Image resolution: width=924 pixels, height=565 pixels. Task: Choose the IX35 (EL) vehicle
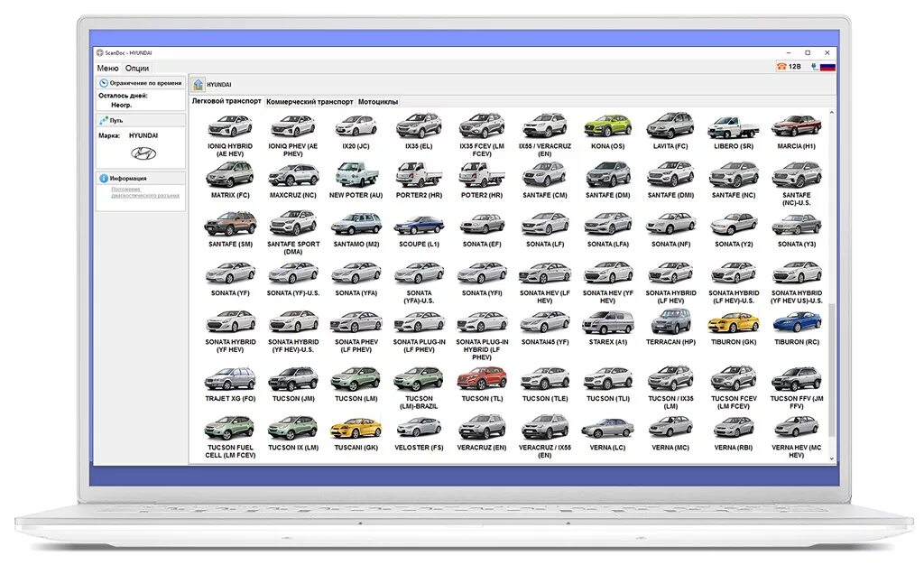[x=419, y=132]
